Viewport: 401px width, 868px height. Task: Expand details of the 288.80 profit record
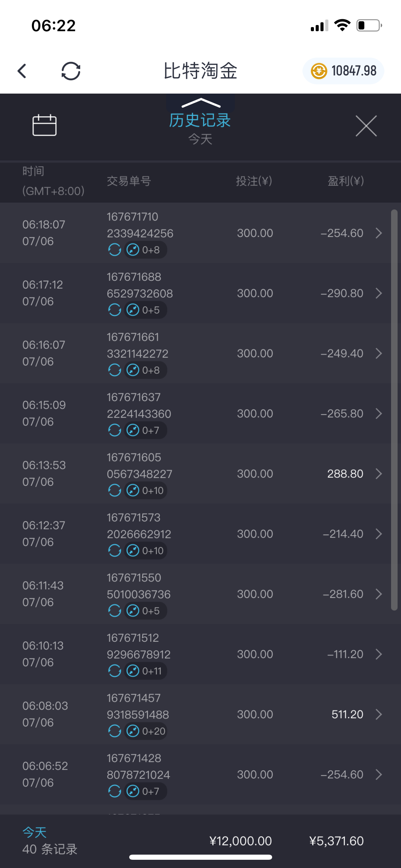click(x=379, y=474)
